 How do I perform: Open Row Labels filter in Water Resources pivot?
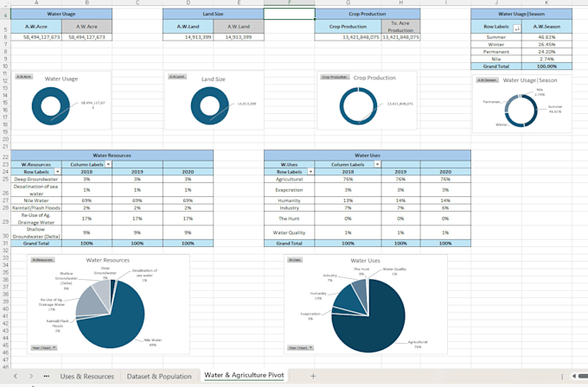(58, 172)
